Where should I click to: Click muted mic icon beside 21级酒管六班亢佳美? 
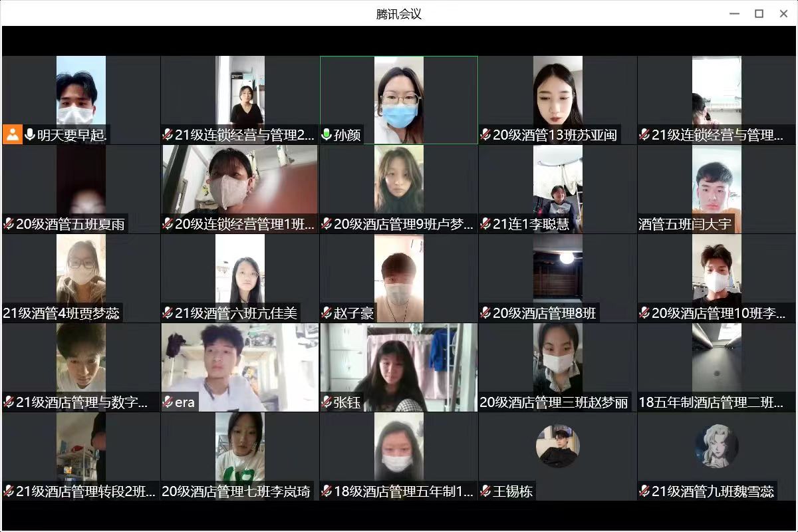click(x=168, y=313)
